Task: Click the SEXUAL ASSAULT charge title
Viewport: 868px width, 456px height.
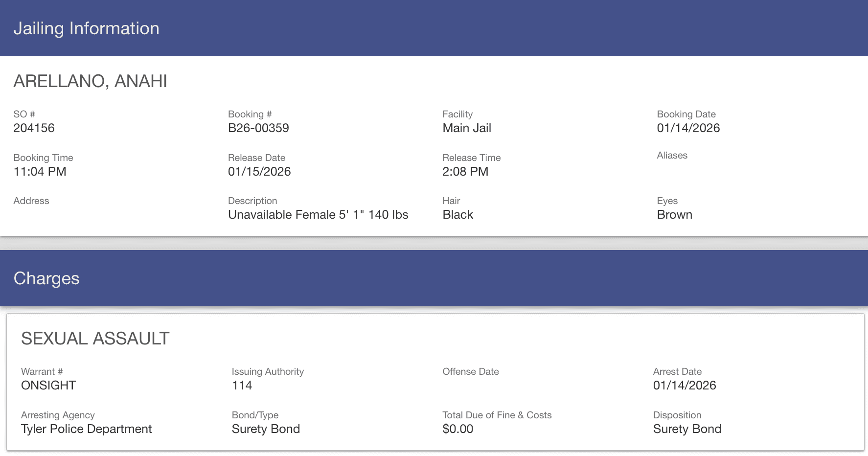Action: coord(95,339)
